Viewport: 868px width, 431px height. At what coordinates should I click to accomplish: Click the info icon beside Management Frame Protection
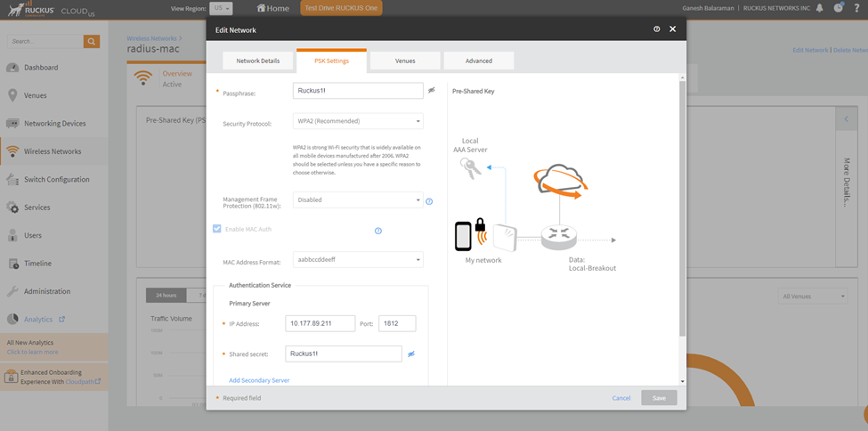coord(429,201)
